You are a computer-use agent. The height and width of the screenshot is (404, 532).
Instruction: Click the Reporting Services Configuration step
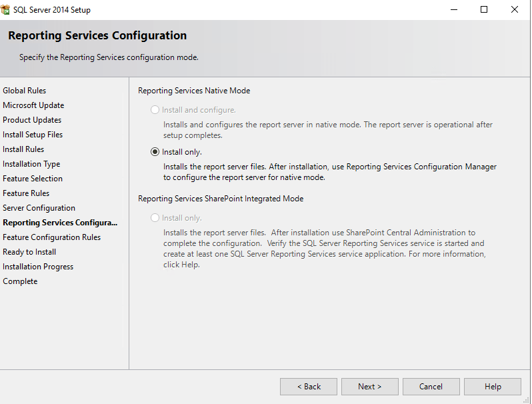pos(60,223)
